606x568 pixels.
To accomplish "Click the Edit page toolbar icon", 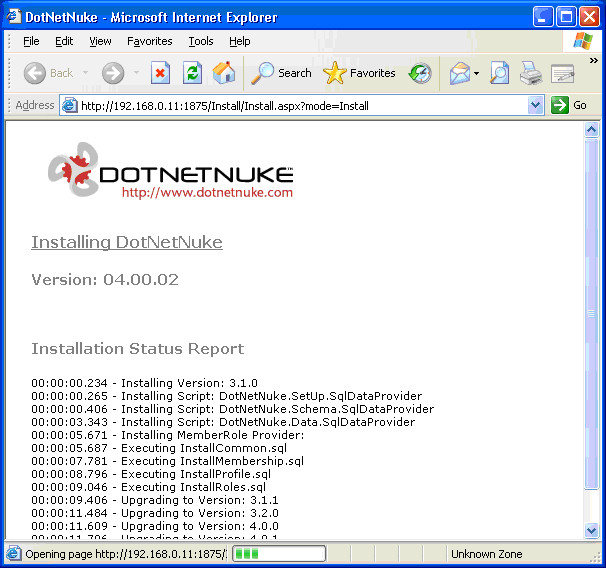I will pos(562,73).
